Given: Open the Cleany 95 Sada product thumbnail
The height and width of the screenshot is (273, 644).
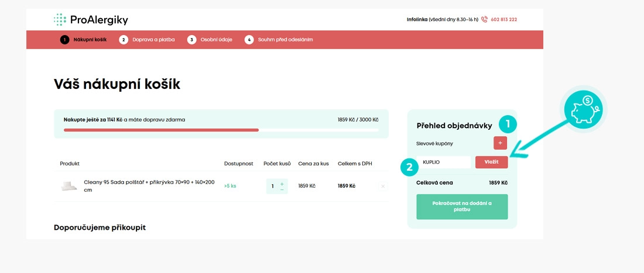Looking at the screenshot, I should click(69, 186).
